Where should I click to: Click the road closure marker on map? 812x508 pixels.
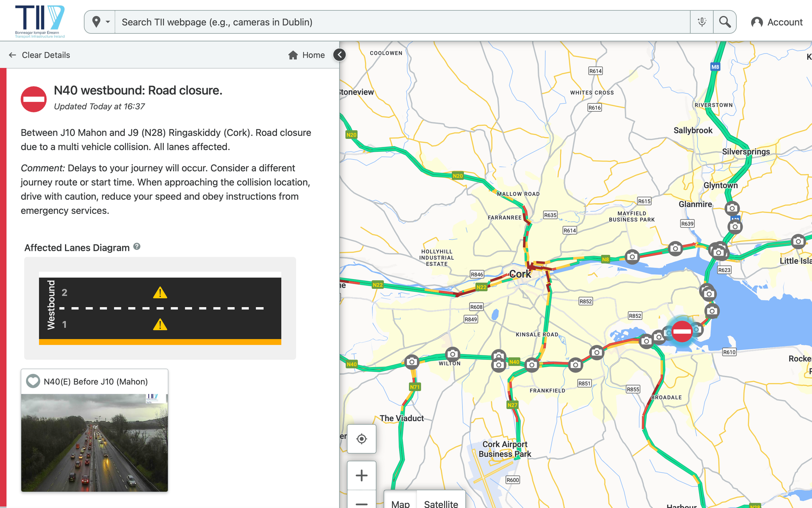point(682,331)
